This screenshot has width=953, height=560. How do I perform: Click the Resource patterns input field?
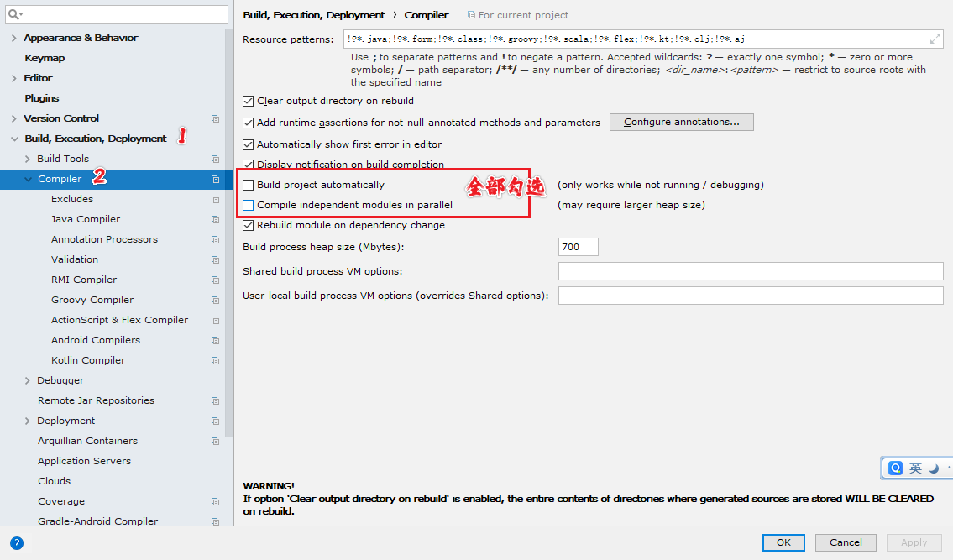coord(643,39)
